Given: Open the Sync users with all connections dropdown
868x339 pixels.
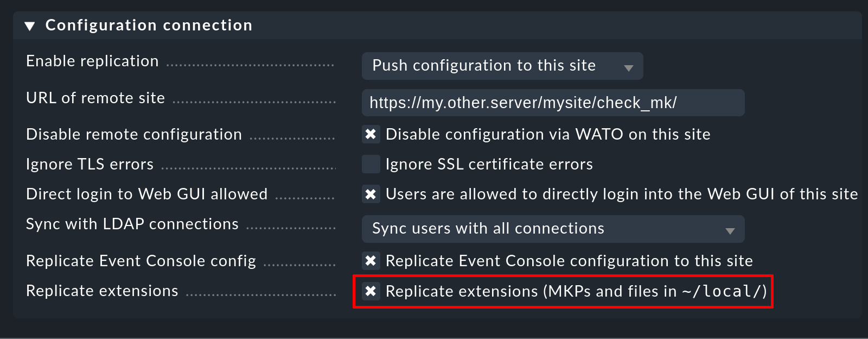Looking at the screenshot, I should tap(552, 229).
